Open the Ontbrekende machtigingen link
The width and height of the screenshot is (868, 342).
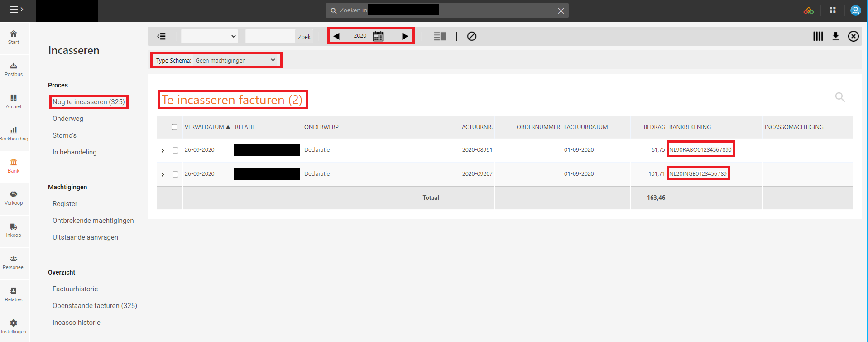93,221
